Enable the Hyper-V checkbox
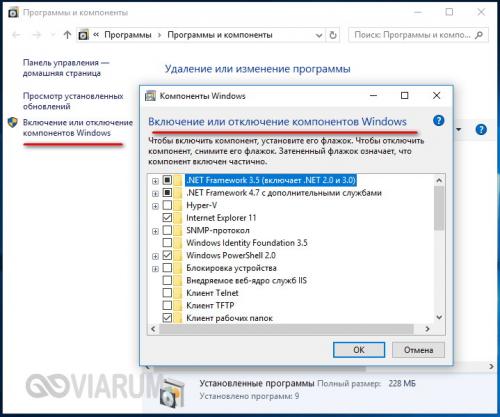The image size is (500, 417). pyautogui.click(x=167, y=205)
